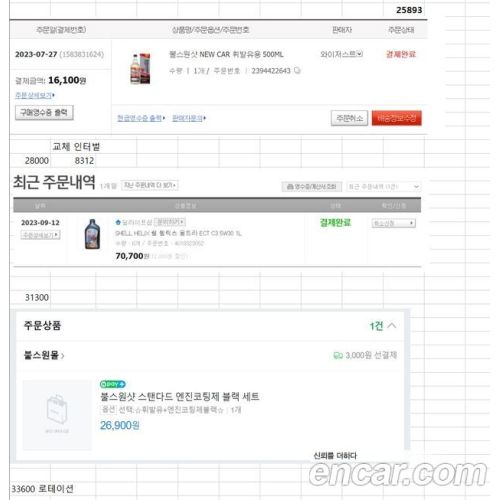Image resolution: width=500 pixels, height=500 pixels.
Task: Click the blue seller badge icon before the shop name
Action: [x=118, y=222]
